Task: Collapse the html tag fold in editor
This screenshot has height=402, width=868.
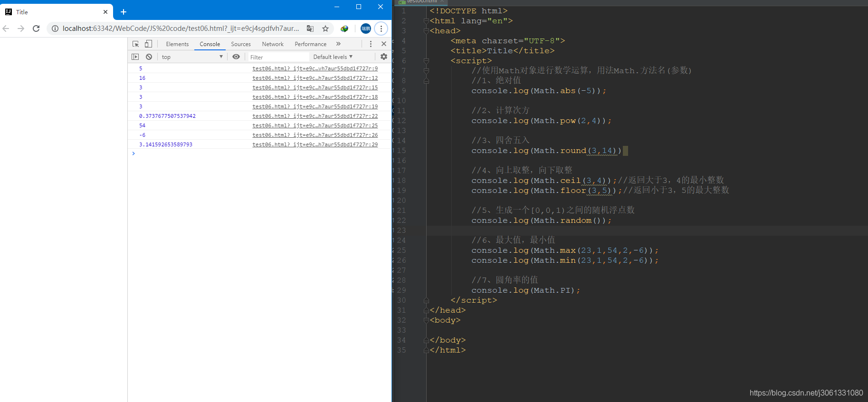Action: tap(426, 21)
